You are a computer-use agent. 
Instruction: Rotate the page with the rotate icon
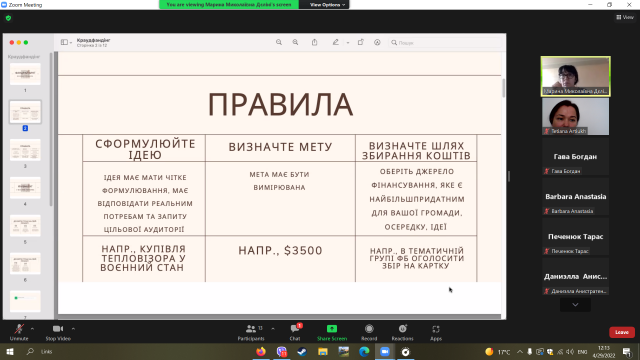[360, 42]
